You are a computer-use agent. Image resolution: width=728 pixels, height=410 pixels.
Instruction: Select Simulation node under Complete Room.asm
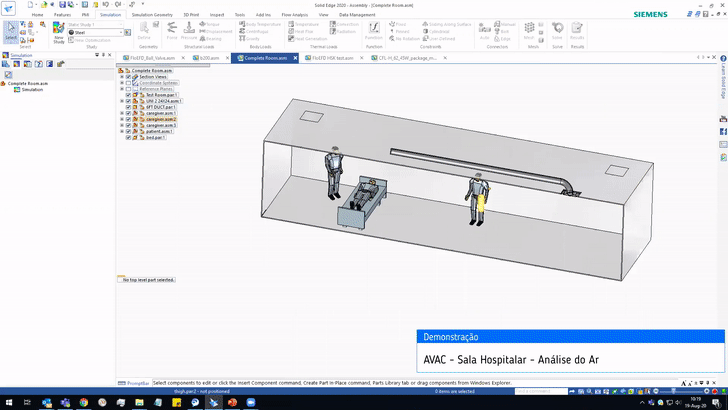pyautogui.click(x=32, y=90)
